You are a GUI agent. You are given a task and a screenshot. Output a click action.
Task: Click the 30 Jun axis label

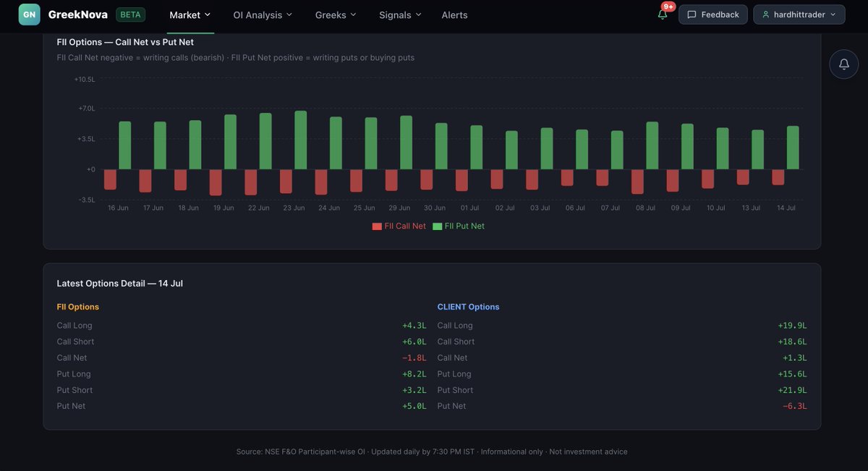pos(435,208)
